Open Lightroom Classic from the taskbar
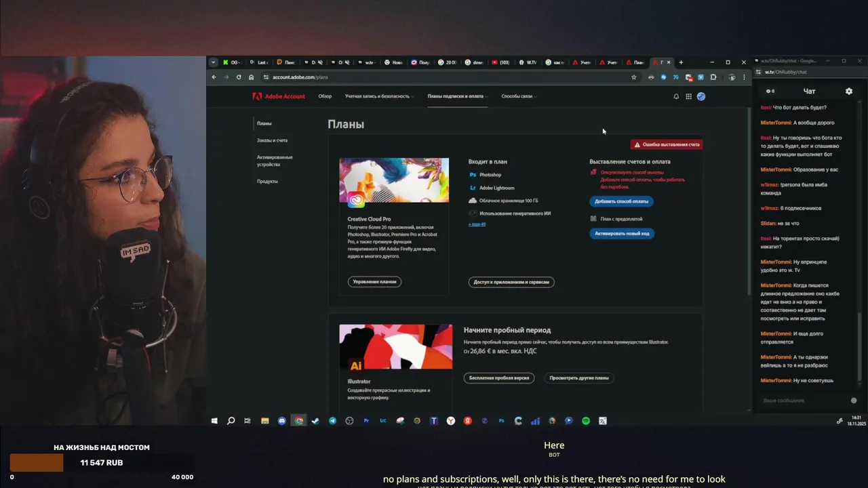Image resolution: width=868 pixels, height=488 pixels. tap(383, 421)
